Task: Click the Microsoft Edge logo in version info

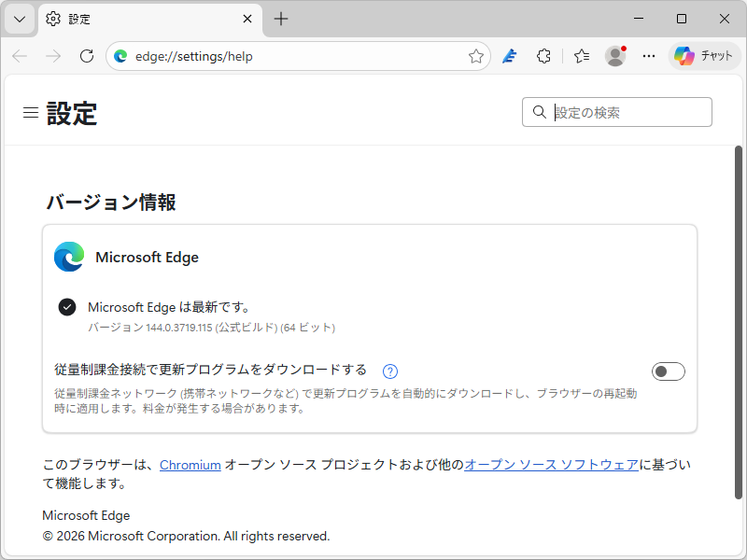Action: [67, 257]
